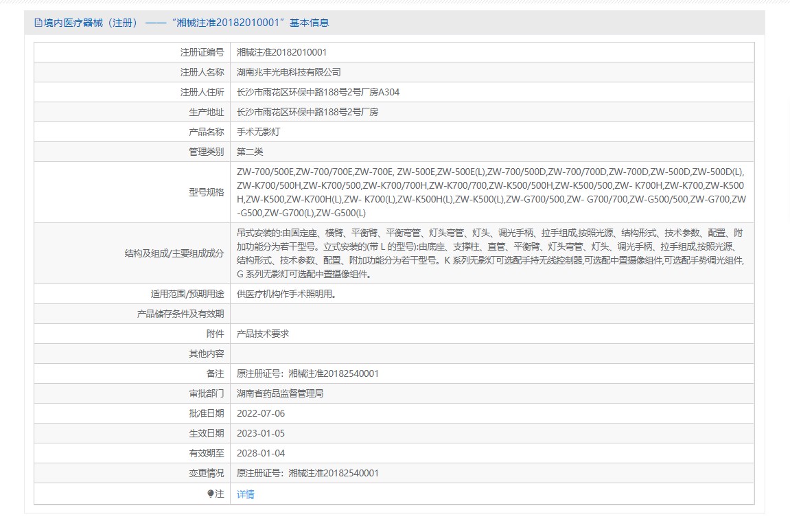Click the 备注 label cell
The image size is (790, 532).
[132, 374]
